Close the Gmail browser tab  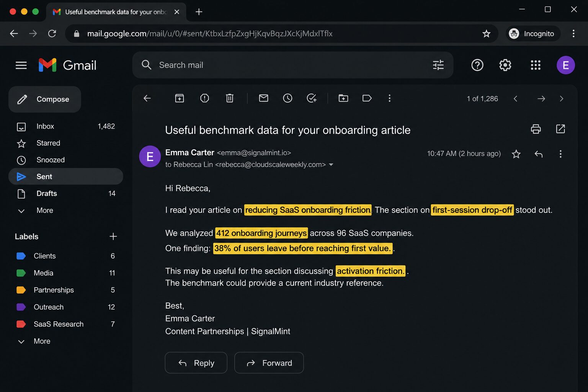click(x=176, y=12)
